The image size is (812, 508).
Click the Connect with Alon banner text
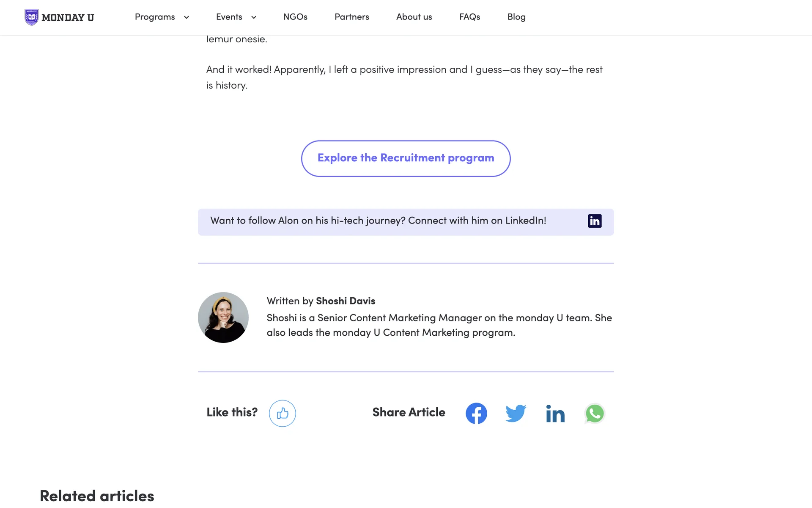[x=378, y=221]
